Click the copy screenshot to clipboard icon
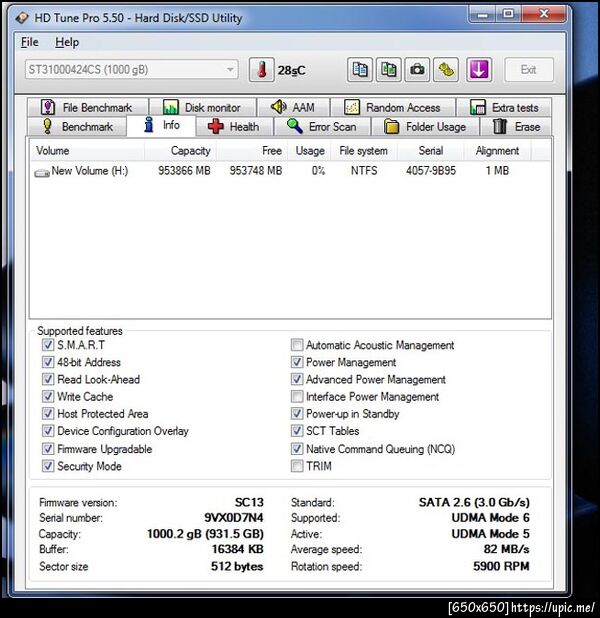 pyautogui.click(x=388, y=70)
